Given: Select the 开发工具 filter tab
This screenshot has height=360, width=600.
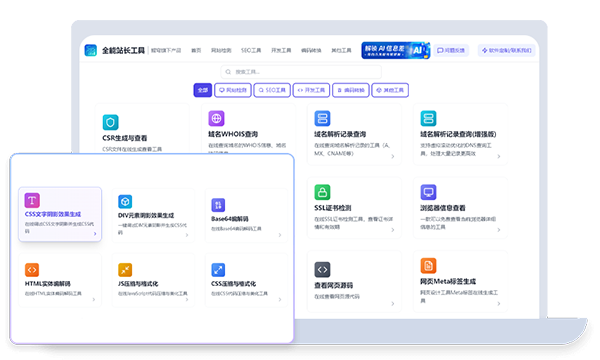Looking at the screenshot, I should point(311,90).
